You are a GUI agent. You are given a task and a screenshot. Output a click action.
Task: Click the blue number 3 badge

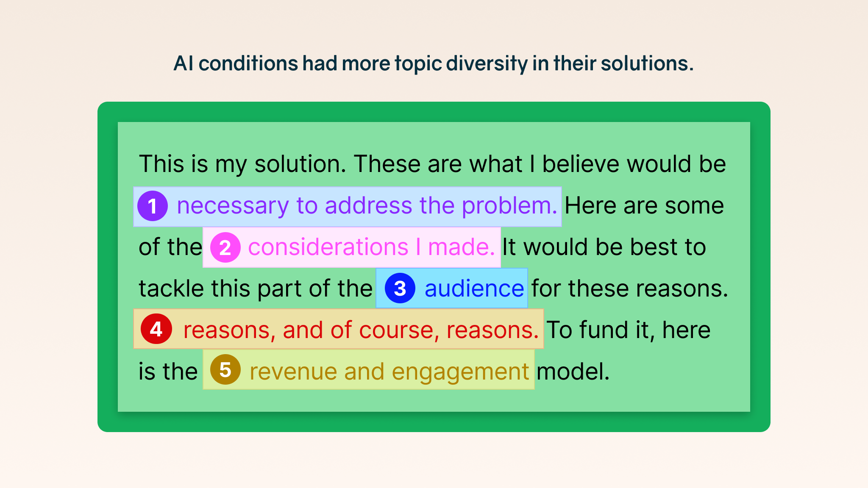pyautogui.click(x=400, y=288)
